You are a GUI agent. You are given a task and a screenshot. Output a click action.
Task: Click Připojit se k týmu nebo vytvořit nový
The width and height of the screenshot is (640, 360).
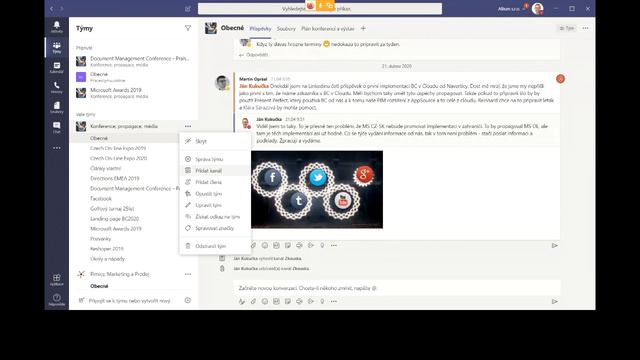coord(129,300)
